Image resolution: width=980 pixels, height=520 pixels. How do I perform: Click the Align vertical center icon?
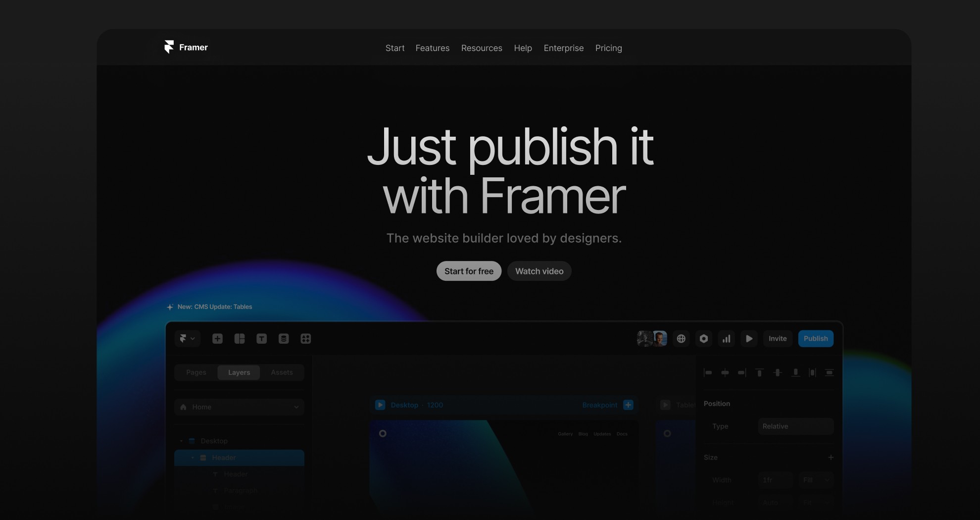pyautogui.click(x=778, y=372)
